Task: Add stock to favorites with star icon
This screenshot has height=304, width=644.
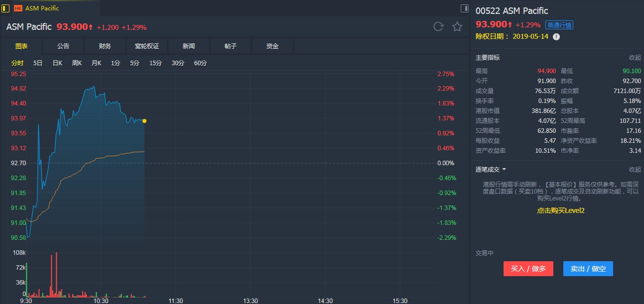Action: click(x=457, y=27)
